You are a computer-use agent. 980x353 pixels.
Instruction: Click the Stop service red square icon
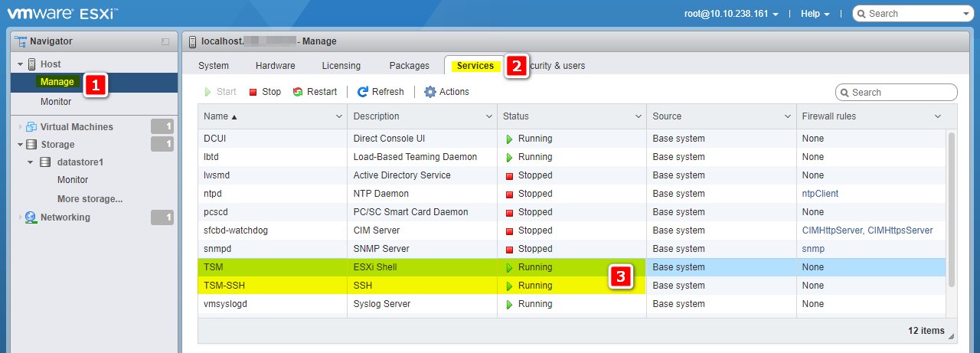253,92
